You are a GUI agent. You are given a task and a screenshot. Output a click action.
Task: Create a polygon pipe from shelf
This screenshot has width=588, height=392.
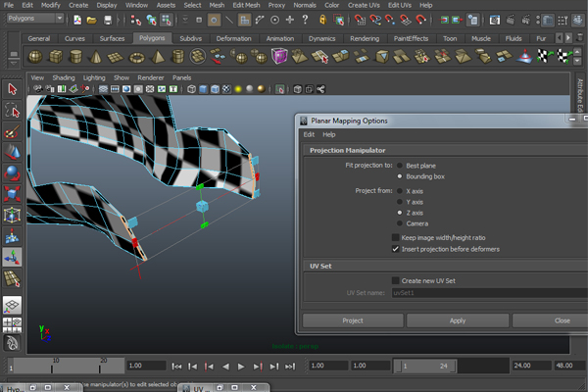(x=177, y=57)
